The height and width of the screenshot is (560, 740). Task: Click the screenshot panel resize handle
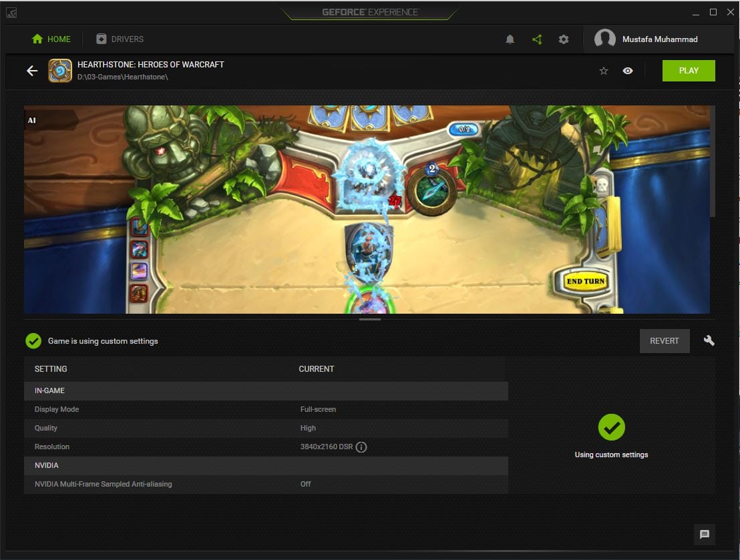click(x=369, y=320)
